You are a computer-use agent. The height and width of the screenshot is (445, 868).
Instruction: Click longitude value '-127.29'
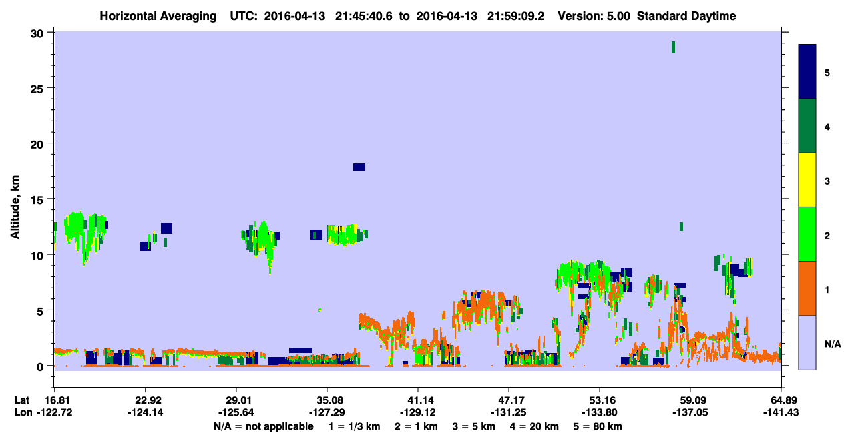tap(327, 412)
